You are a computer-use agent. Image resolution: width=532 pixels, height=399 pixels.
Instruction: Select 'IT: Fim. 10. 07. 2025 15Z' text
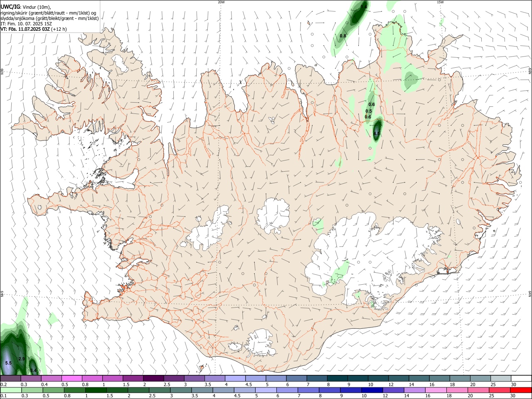click(26, 24)
